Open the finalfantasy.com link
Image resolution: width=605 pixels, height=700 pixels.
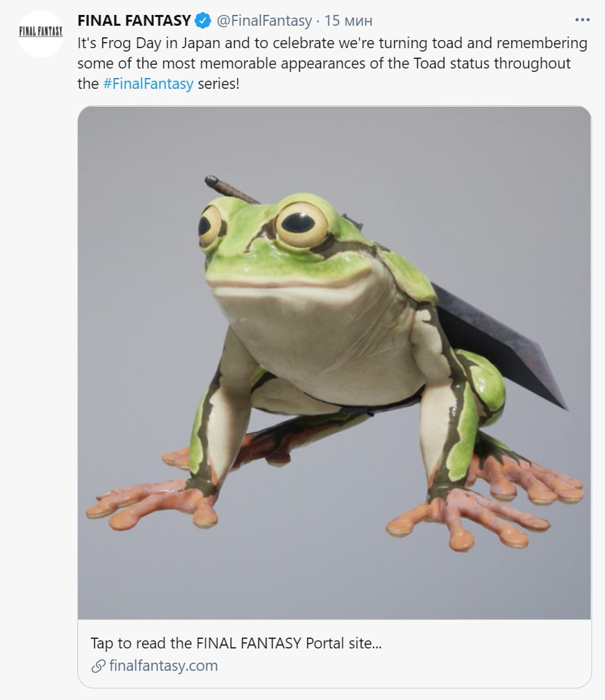click(x=163, y=665)
